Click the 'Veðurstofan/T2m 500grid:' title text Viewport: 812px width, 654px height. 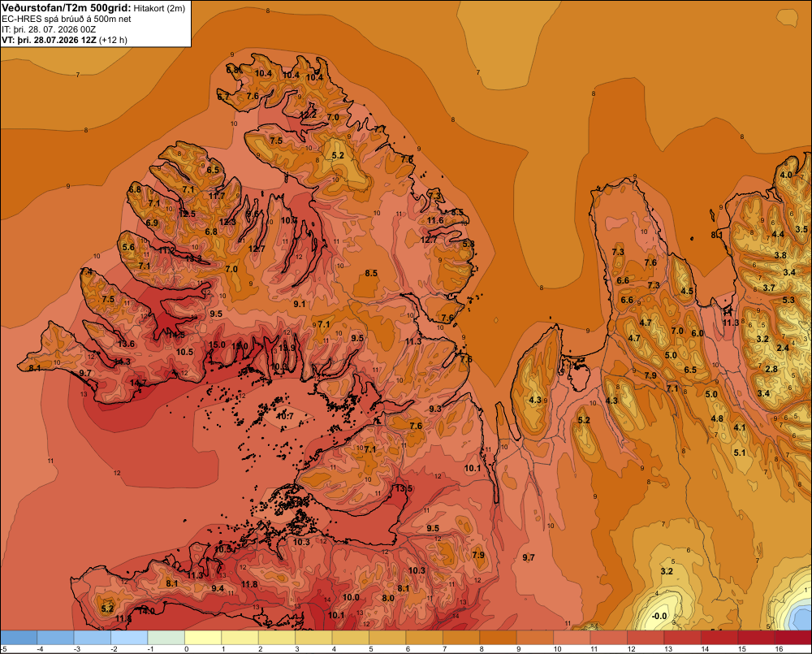tap(67, 8)
